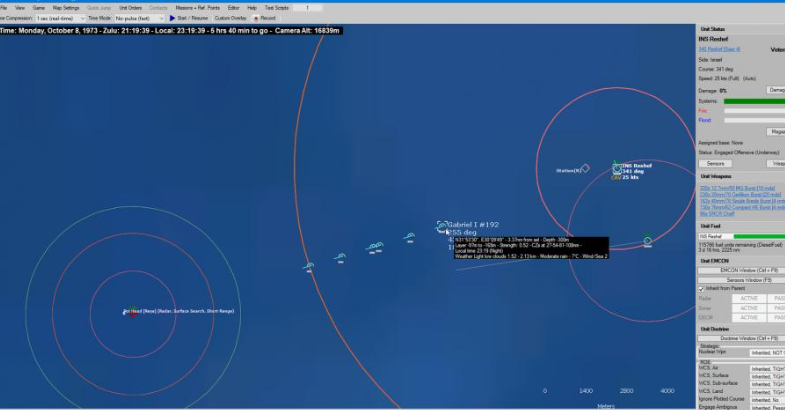Click the Flood damage bar
Viewport: 785px width, 410px height.
[754, 120]
